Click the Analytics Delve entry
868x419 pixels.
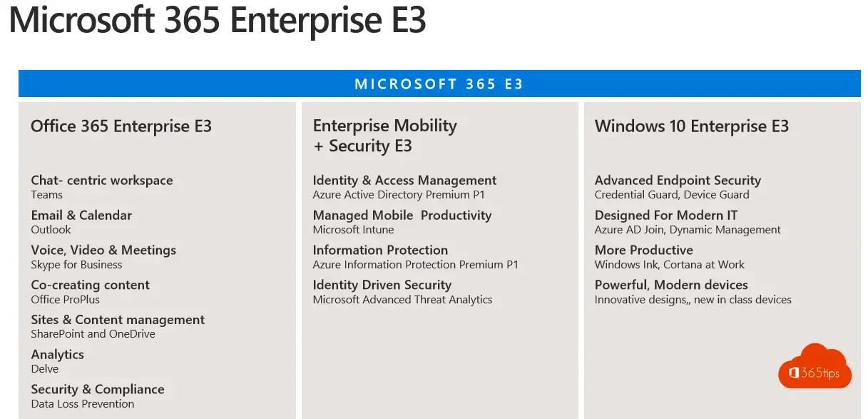(x=58, y=362)
